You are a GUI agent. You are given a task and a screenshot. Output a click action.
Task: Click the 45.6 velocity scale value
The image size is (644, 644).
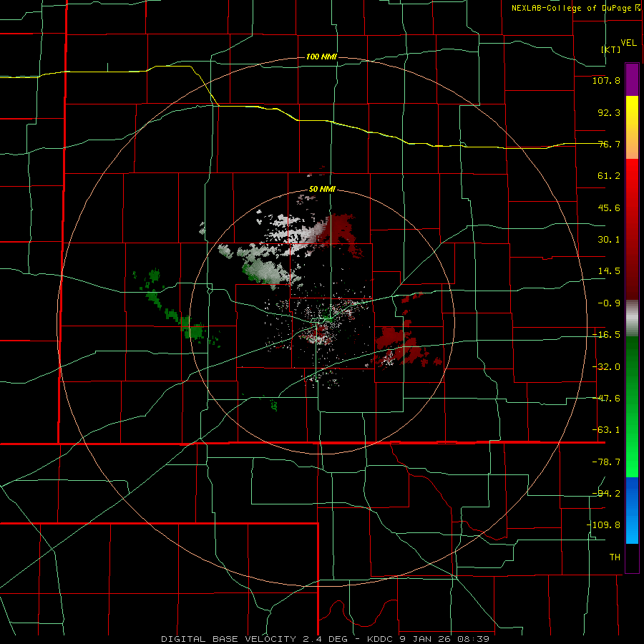609,208
